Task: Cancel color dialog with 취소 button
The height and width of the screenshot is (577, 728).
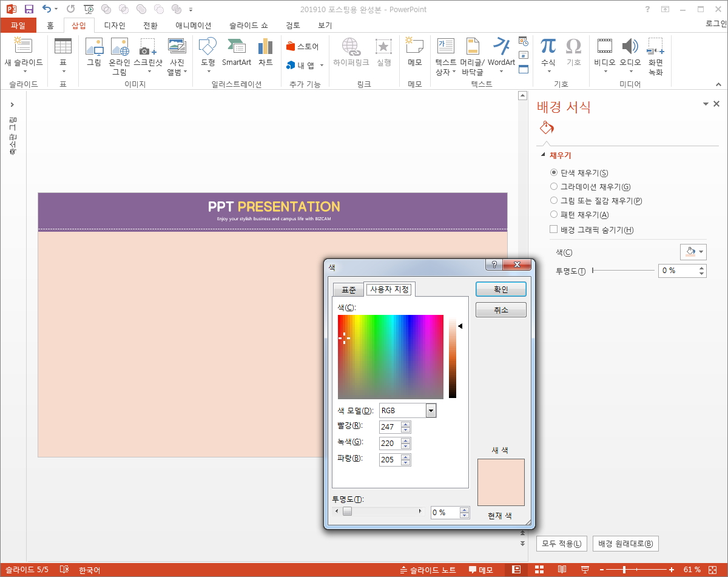Action: pos(501,310)
